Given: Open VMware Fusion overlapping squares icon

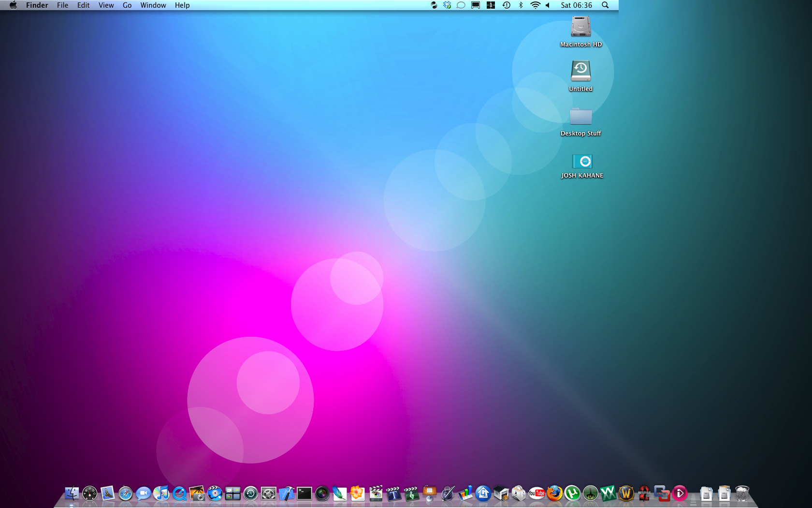Looking at the screenshot, I should click(662, 493).
